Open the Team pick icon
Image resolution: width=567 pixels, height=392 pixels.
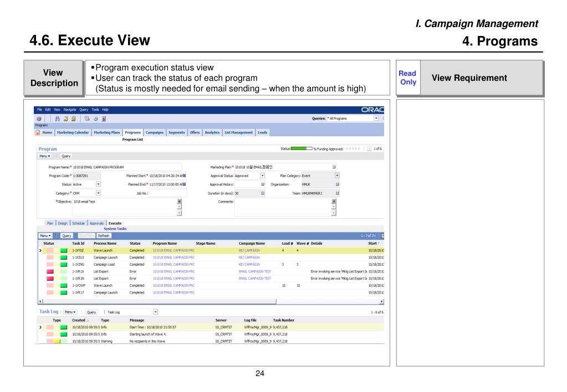click(338, 193)
